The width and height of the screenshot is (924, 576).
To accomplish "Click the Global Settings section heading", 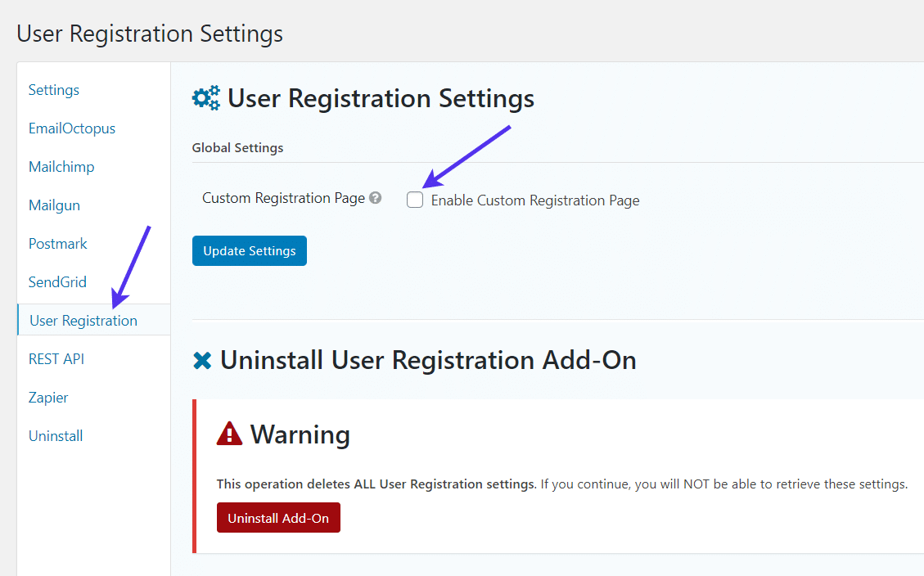I will (x=237, y=147).
